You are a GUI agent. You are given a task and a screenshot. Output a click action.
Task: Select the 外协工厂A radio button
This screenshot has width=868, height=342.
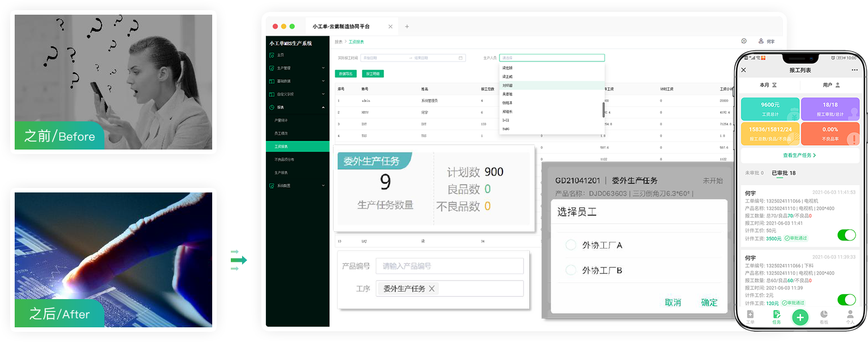pyautogui.click(x=571, y=245)
